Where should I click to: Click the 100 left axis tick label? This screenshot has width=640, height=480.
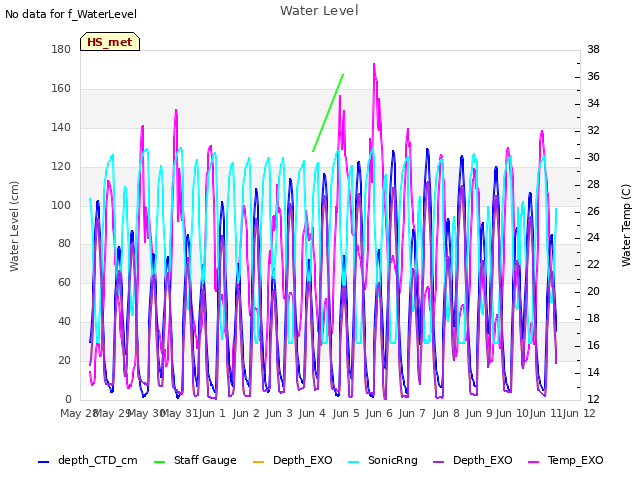[61, 205]
